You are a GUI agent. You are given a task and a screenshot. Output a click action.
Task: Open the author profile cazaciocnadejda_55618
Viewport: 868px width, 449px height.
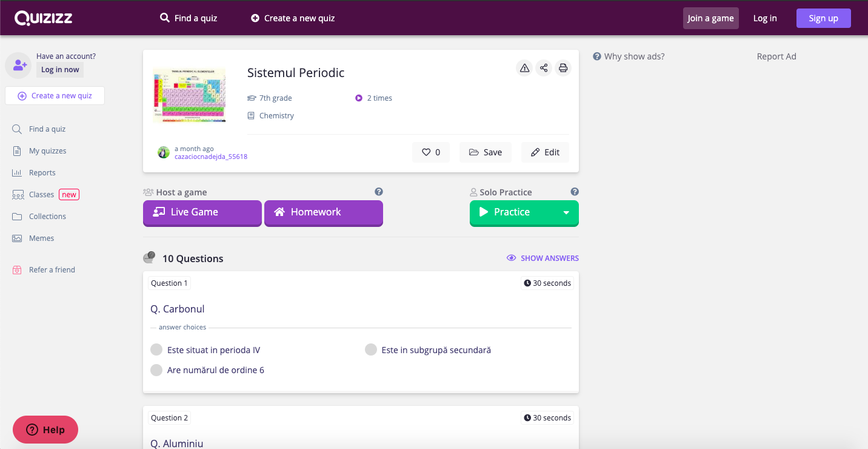(x=210, y=157)
